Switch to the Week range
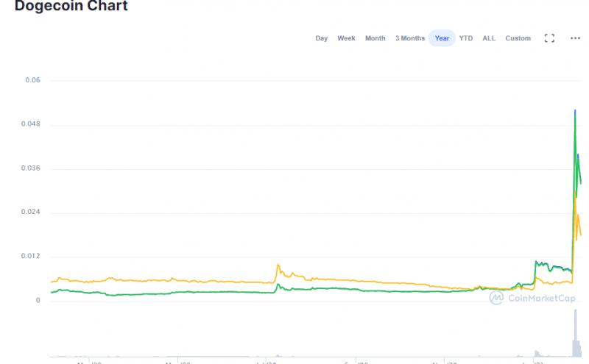Image resolution: width=589 pixels, height=364 pixels. [x=346, y=38]
